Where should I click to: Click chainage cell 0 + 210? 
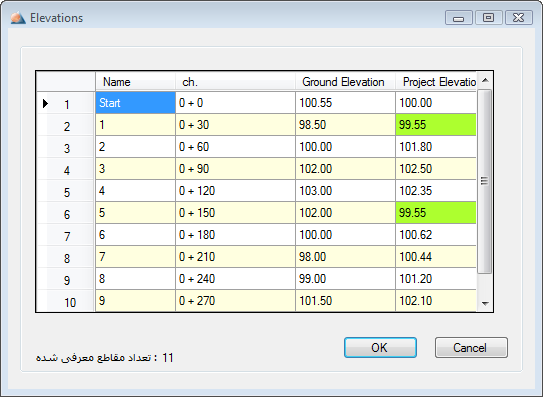pyautogui.click(x=235, y=257)
